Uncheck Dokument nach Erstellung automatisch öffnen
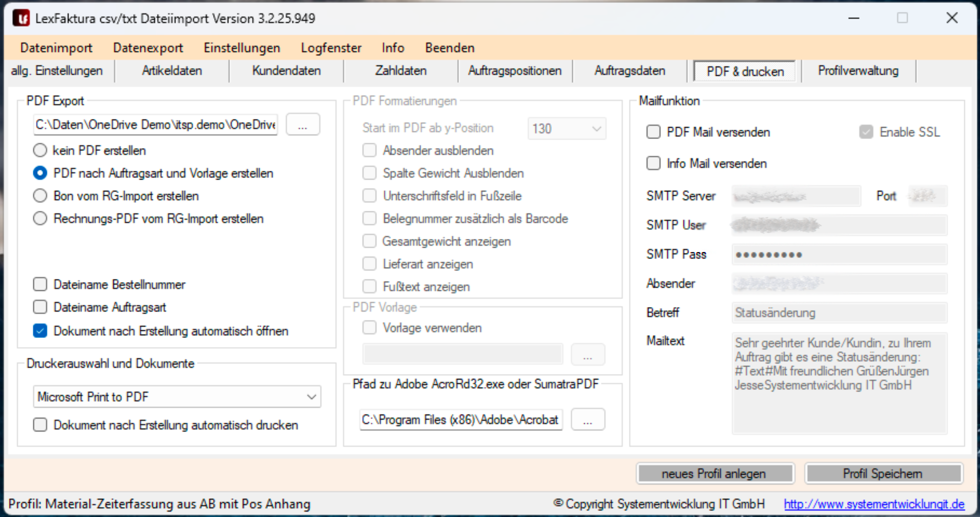The image size is (980, 517). coord(40,331)
